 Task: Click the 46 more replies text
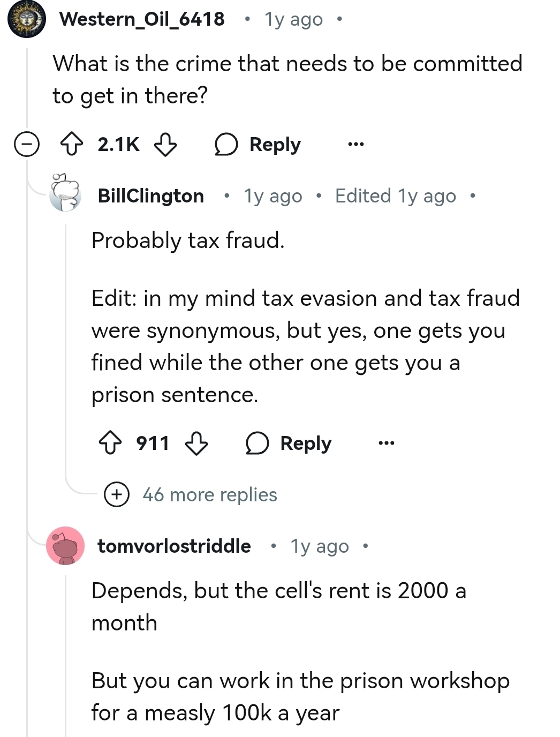pyautogui.click(x=210, y=495)
